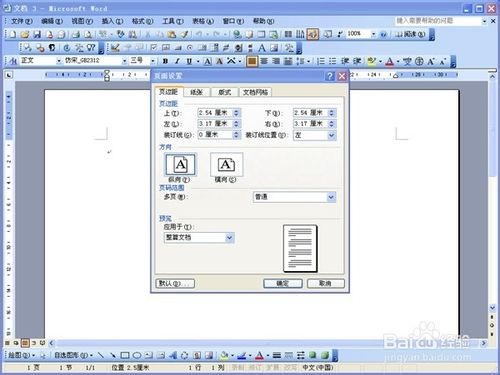500x375 pixels.
Task: Select the Oval tool in Drawing toolbar
Action: click(x=137, y=355)
